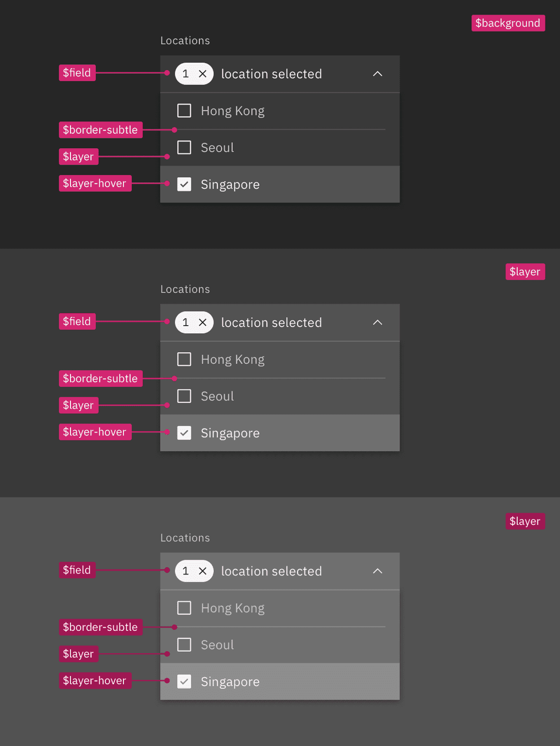Clear the selection tag in the bottom dropdown
Screen dimensions: 560x746
pos(203,571)
